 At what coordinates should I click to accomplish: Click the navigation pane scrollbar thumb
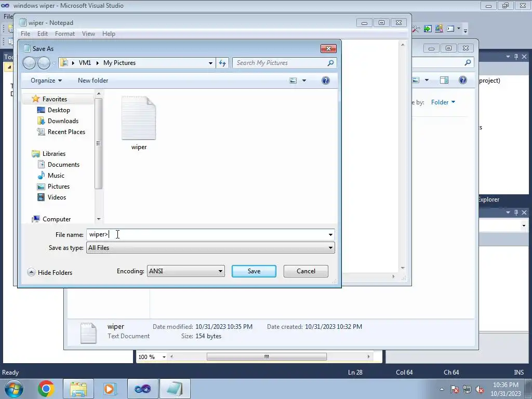point(98,143)
